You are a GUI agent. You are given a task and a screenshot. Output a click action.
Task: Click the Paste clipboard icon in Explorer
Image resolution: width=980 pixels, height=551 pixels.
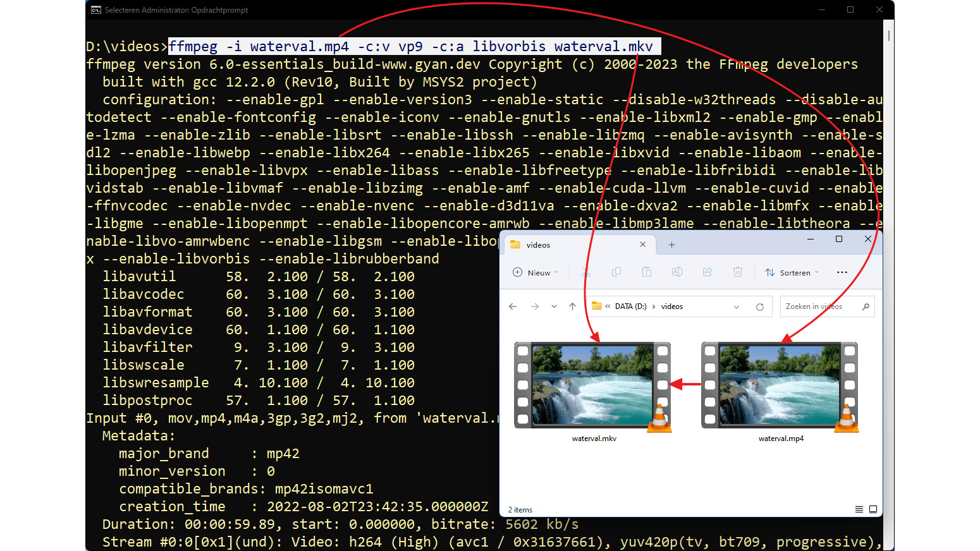tap(647, 272)
